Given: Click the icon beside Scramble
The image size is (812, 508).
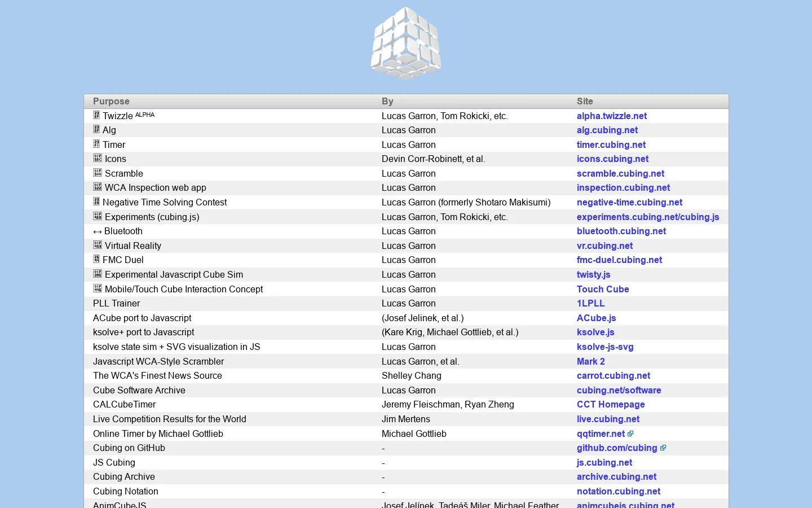Looking at the screenshot, I should [98, 173].
